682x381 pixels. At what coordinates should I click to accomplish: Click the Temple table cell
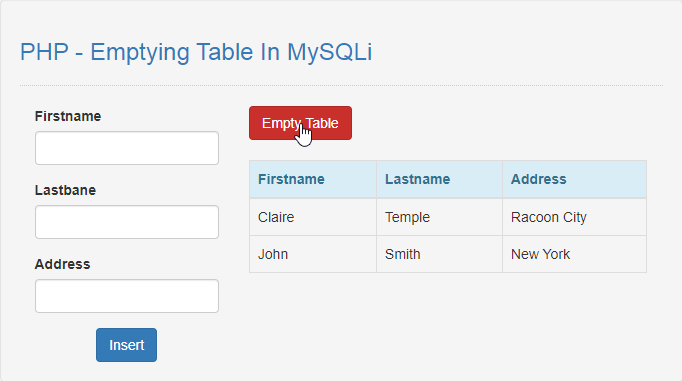[439, 217]
